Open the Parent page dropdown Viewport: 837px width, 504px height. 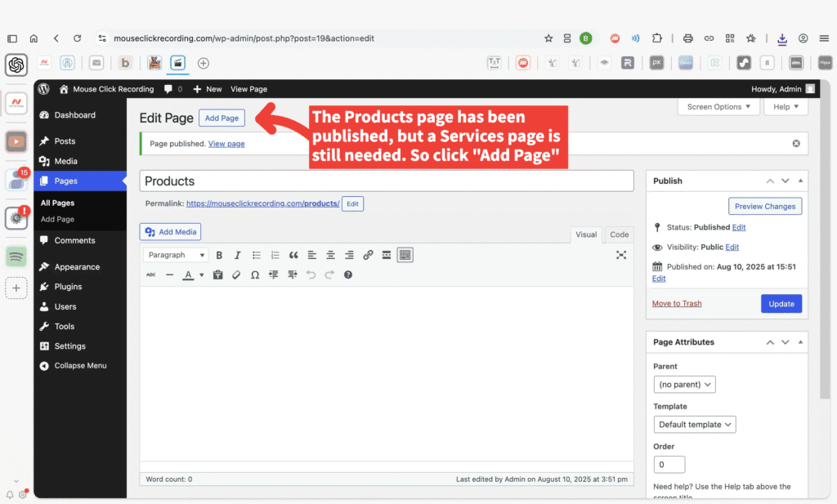click(x=685, y=384)
